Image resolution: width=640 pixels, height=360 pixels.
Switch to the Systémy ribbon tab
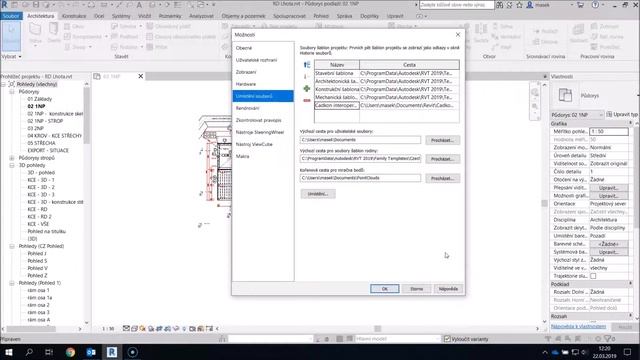coord(121,16)
